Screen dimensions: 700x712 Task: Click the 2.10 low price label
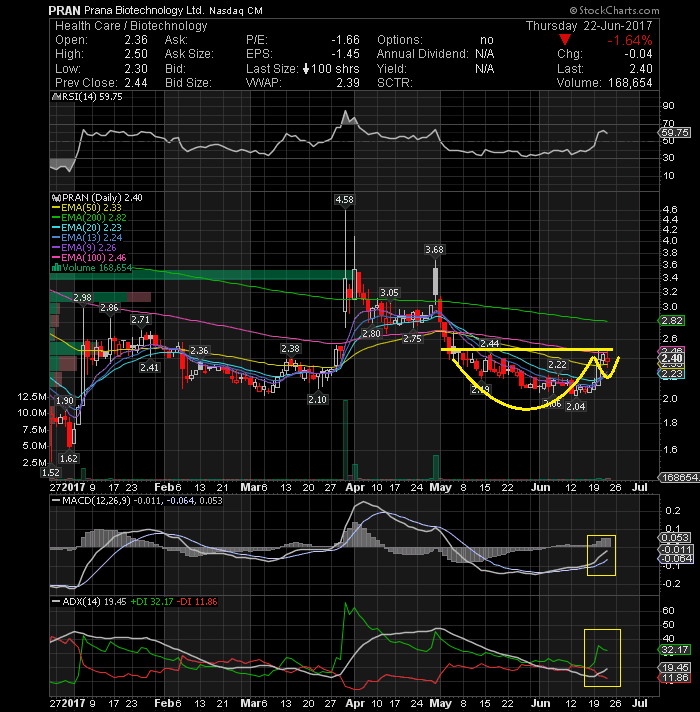317,399
